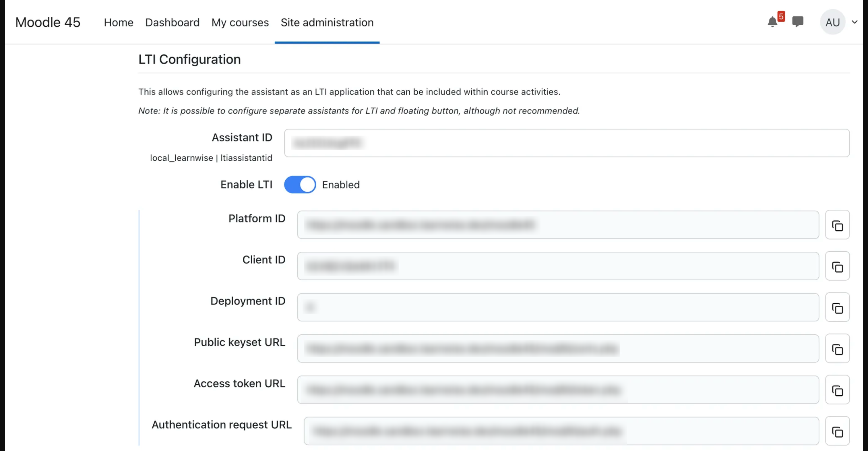Screen dimensions: 868x451
Task: Copy the Deployment ID value
Action: point(837,307)
